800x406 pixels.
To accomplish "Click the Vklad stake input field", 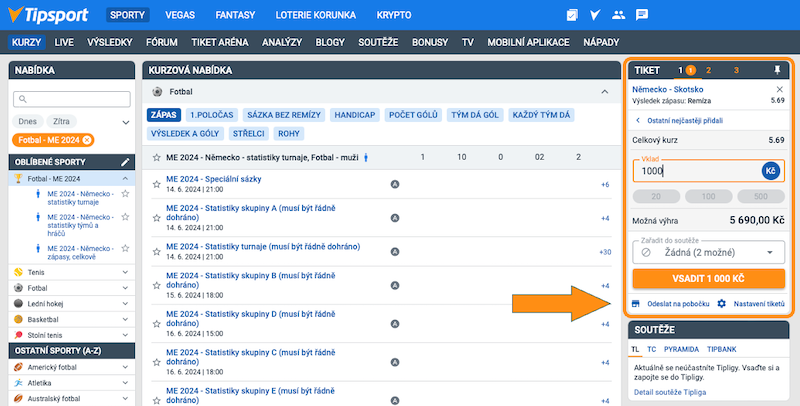I will click(x=695, y=171).
